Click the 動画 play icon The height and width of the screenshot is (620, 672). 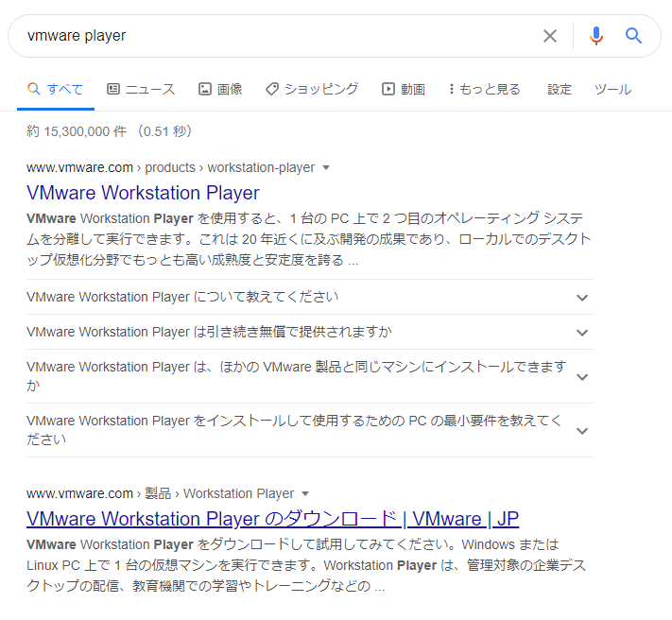pos(388,89)
